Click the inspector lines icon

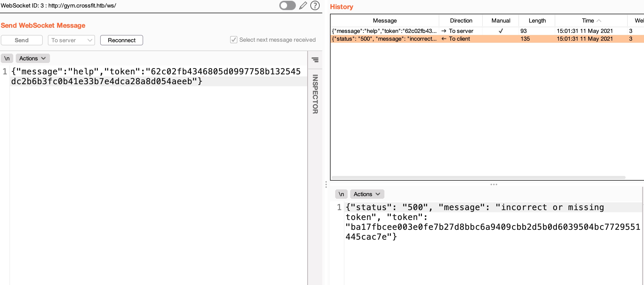315,60
